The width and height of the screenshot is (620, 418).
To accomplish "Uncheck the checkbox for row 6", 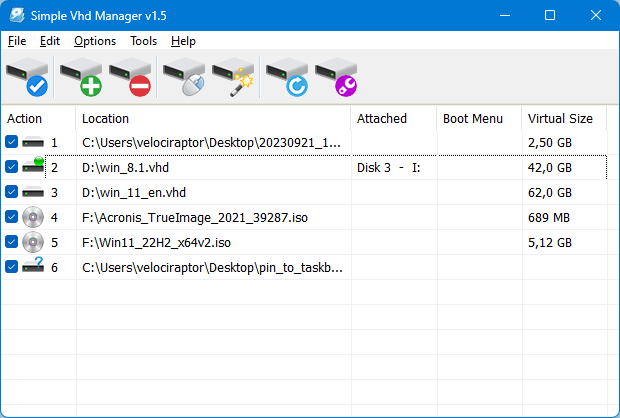I will 11,267.
